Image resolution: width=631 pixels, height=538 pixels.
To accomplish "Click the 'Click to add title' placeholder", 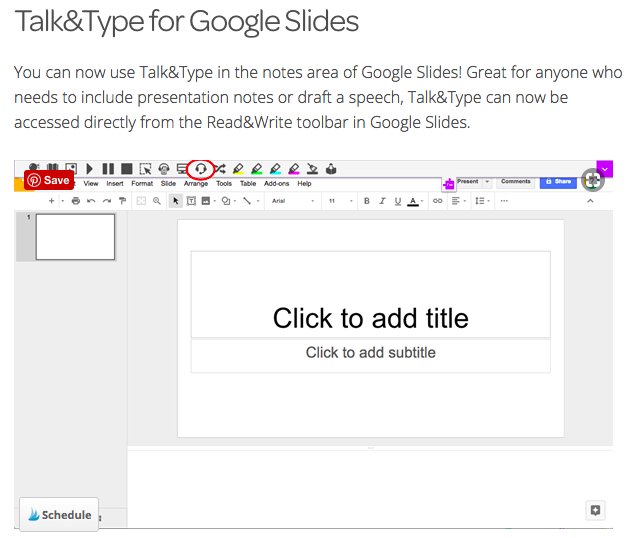I will point(371,294).
